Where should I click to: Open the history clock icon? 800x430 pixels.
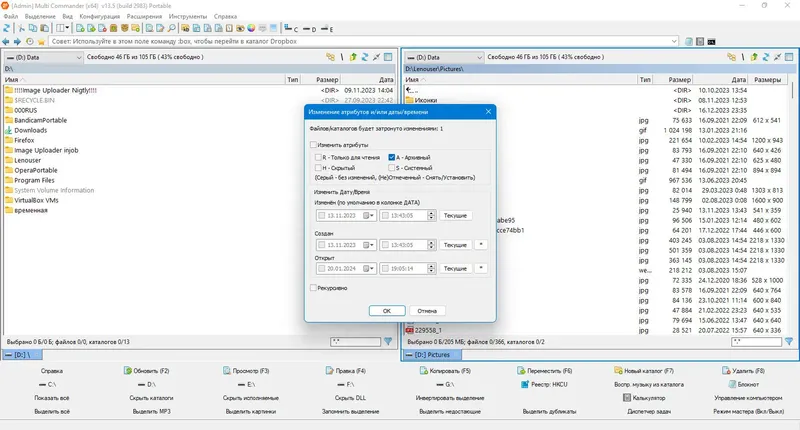(30, 41)
